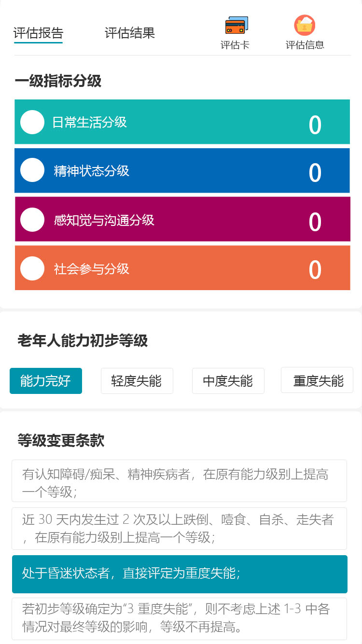Image resolution: width=362 pixels, height=644 pixels.
Task: Toggle the 处于昏迷状态者 clause
Action: point(180,574)
